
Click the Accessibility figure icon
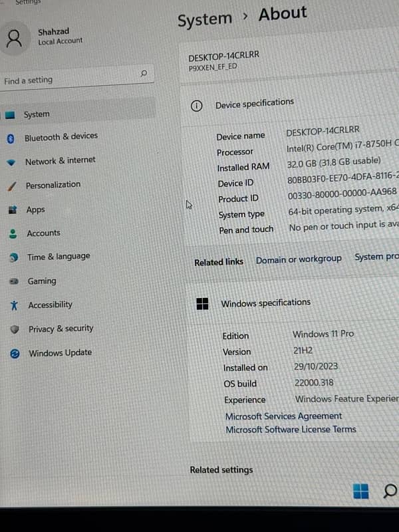[14, 305]
